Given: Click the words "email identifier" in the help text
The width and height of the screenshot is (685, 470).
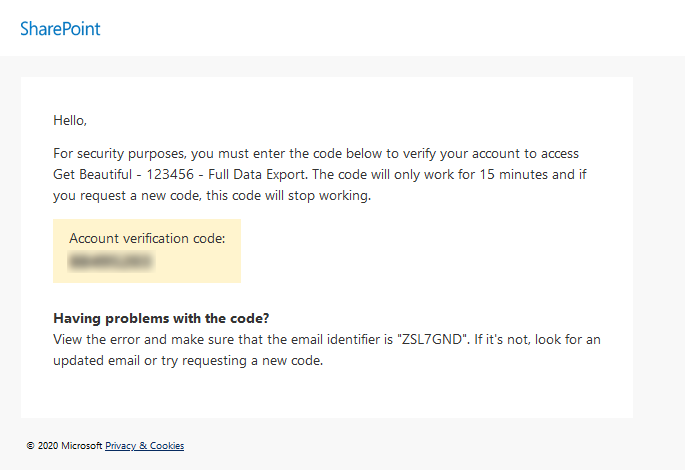Looking at the screenshot, I should tap(343, 339).
